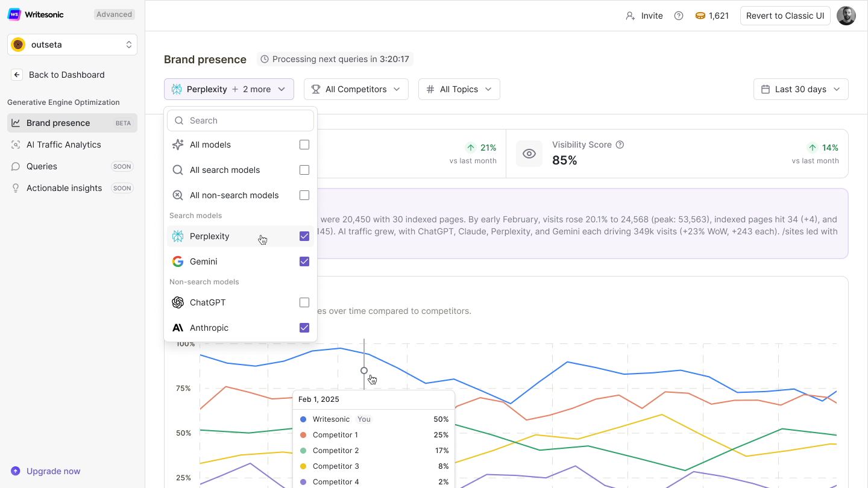Click the Anthropic logo icon in list
868x488 pixels.
click(x=178, y=328)
